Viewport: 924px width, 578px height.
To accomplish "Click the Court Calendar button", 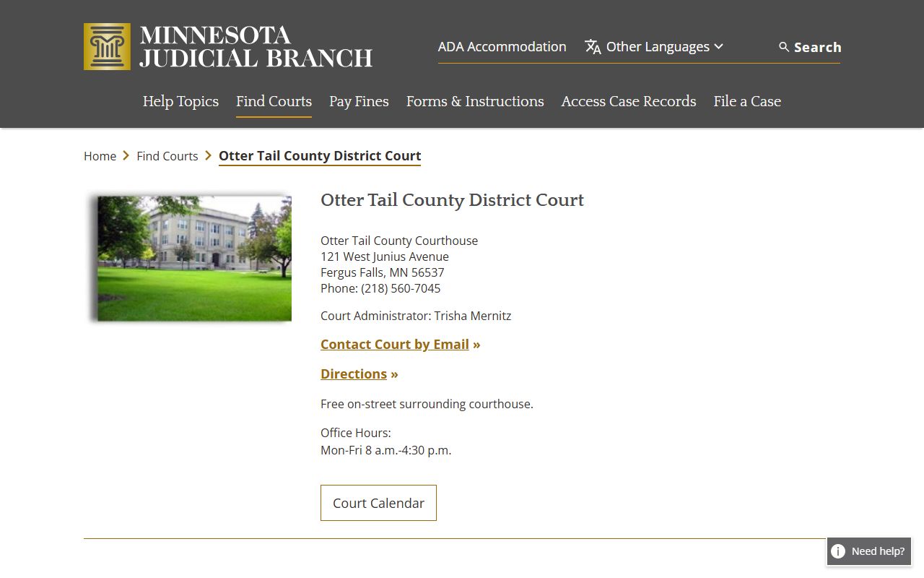I will point(378,503).
